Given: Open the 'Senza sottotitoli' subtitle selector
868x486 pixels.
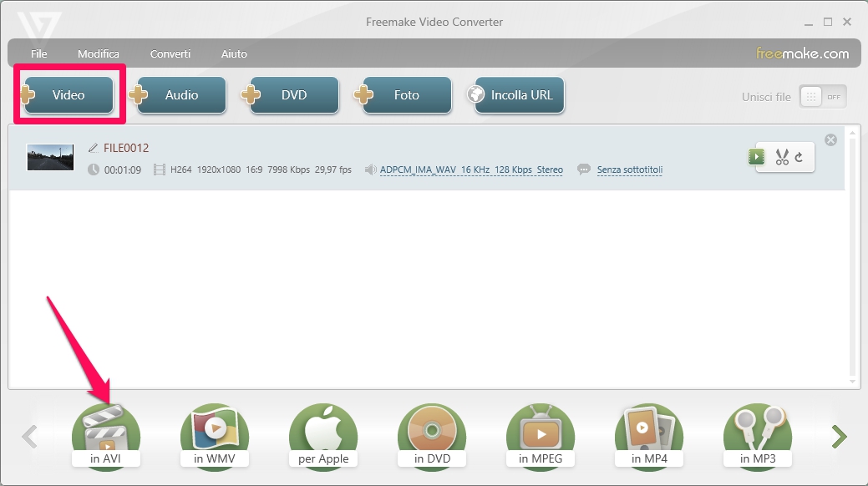Looking at the screenshot, I should 629,170.
